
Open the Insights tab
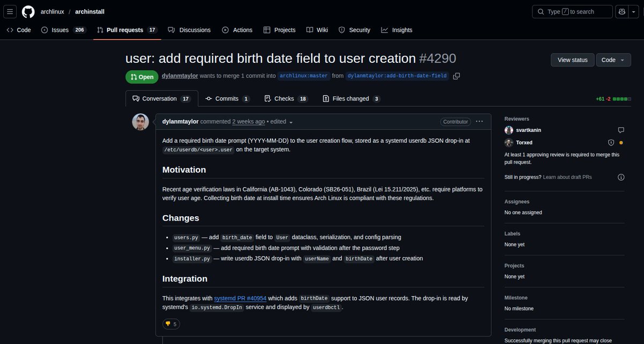tap(397, 30)
